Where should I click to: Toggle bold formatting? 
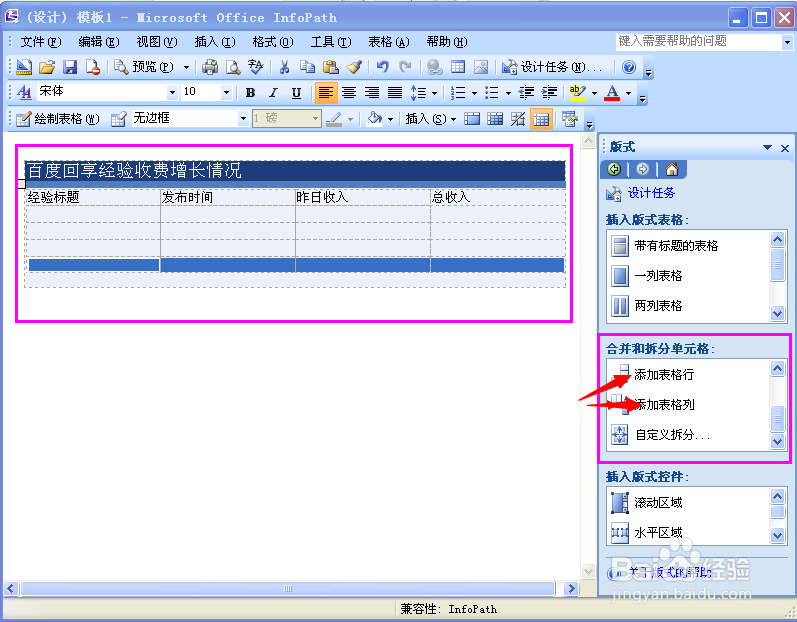250,92
